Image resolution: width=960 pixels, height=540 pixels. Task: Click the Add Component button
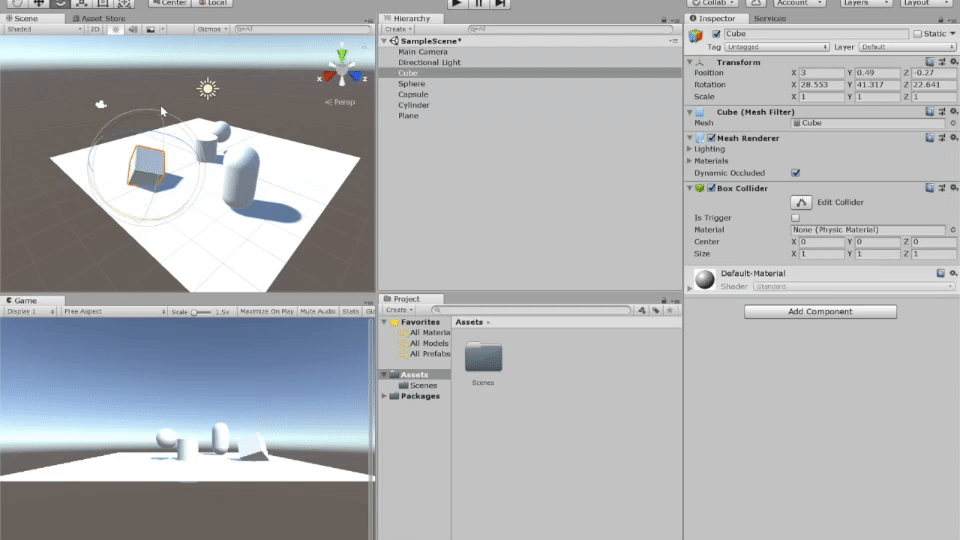point(820,312)
